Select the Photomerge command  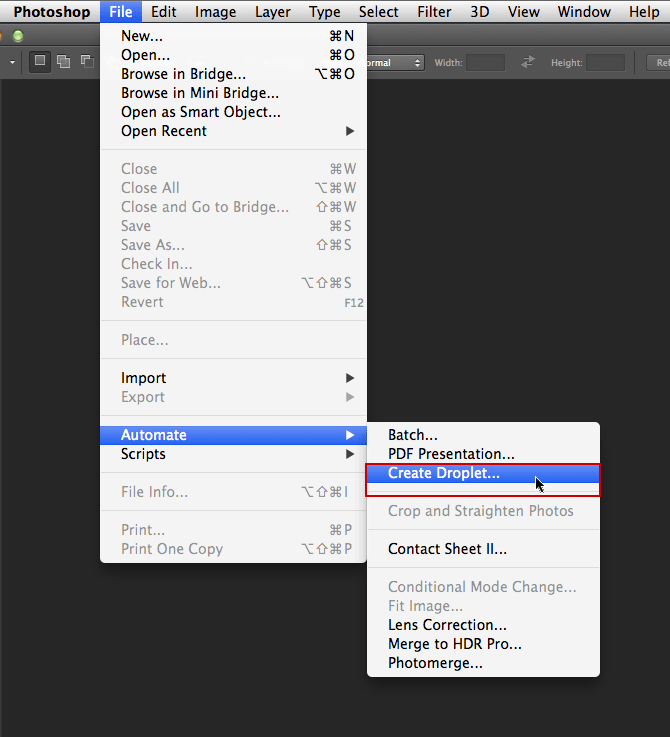point(435,663)
